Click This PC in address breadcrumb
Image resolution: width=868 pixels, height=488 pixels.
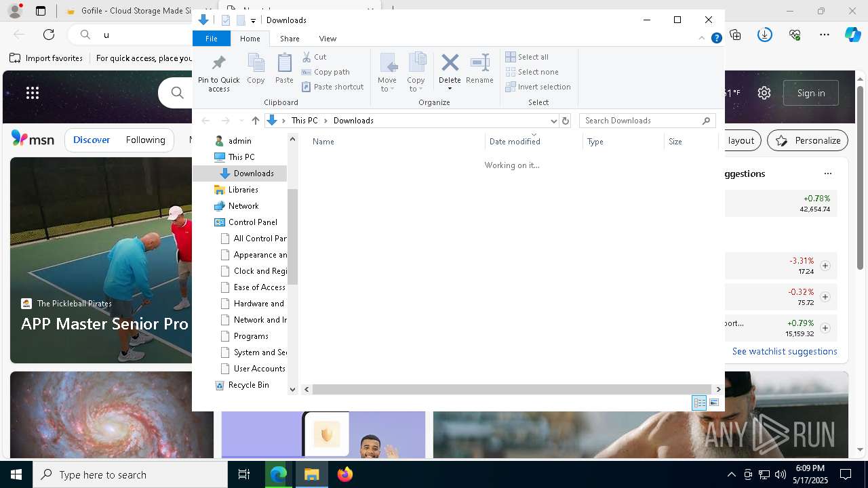pyautogui.click(x=304, y=121)
